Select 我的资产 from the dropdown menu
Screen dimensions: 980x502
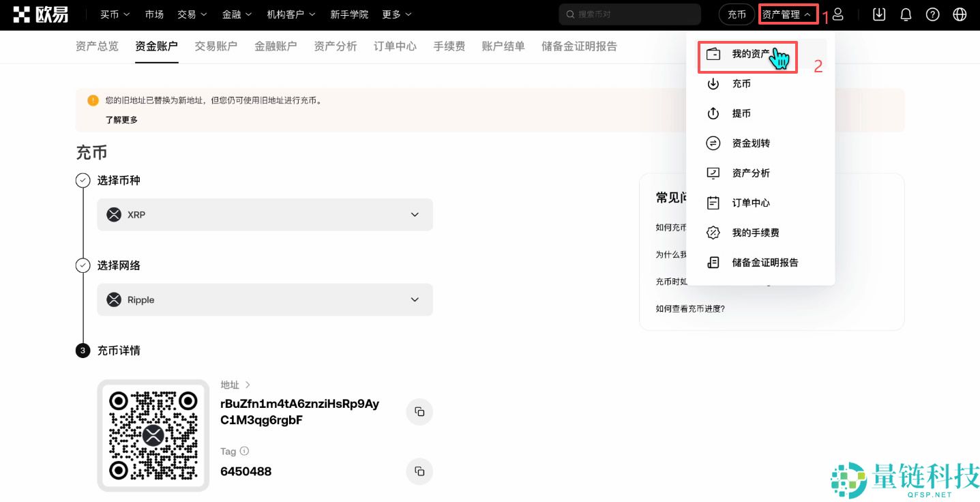click(752, 54)
